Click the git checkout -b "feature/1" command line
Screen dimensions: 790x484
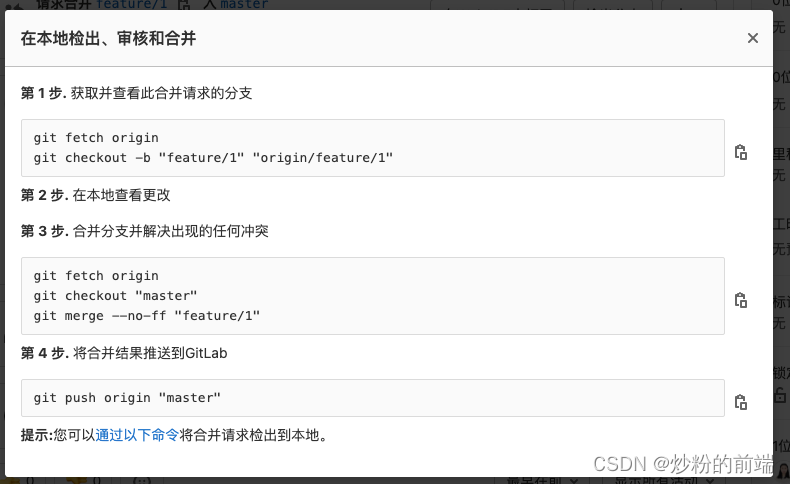(213, 158)
